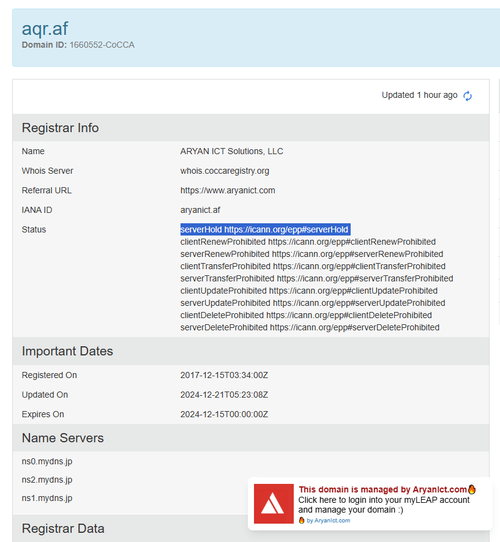500x542 pixels.
Task: Click the Referral URL https://www.aryanict.com
Action: pyautogui.click(x=228, y=190)
